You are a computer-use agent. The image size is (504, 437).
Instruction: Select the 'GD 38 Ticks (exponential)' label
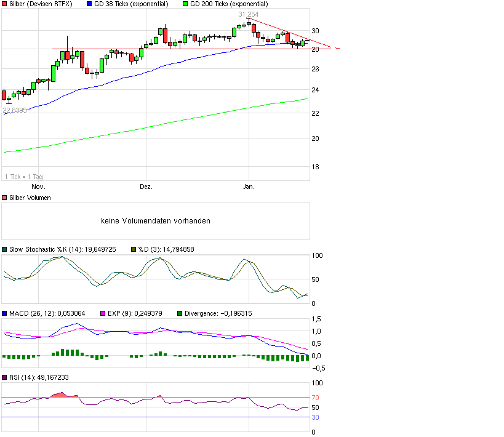[x=131, y=4]
